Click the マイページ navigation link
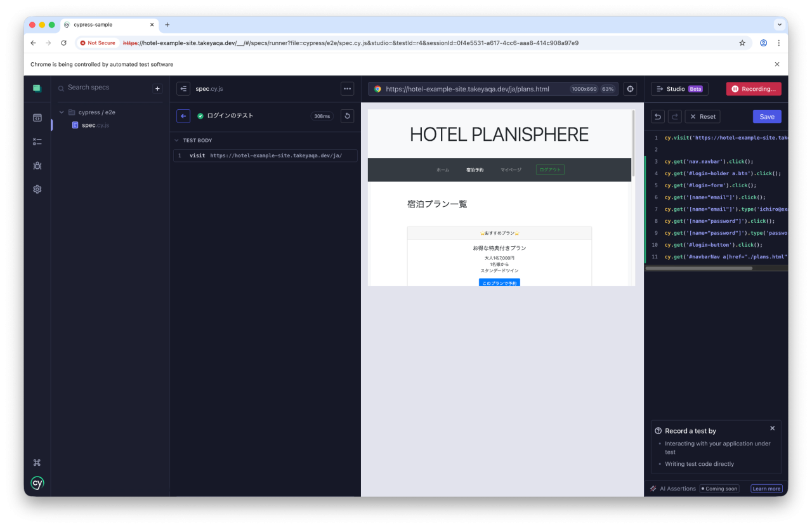 [511, 170]
